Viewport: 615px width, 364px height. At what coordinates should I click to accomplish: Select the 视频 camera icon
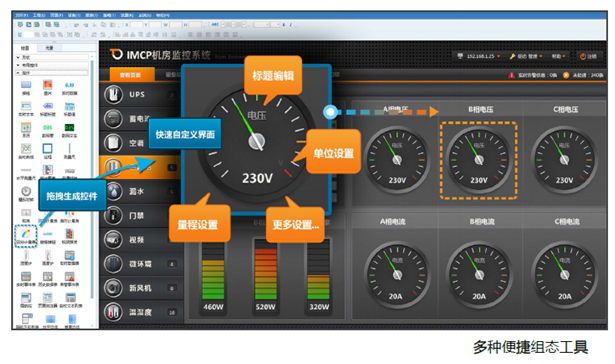click(x=113, y=239)
